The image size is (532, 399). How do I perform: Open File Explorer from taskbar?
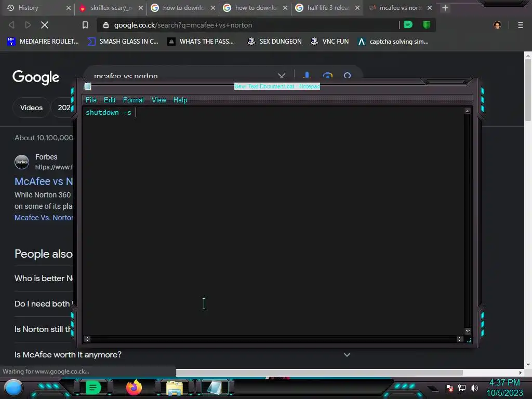coord(175,388)
